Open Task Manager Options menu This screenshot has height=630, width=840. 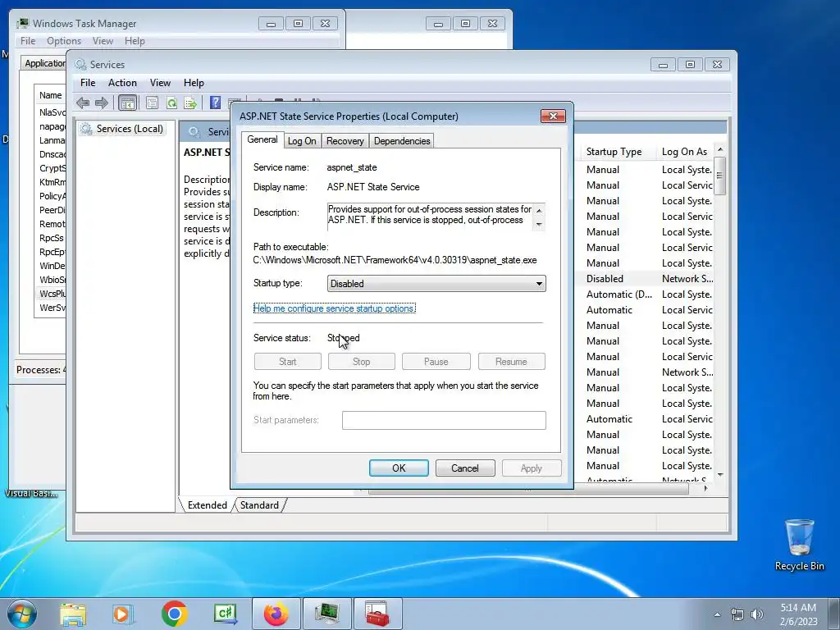(64, 41)
